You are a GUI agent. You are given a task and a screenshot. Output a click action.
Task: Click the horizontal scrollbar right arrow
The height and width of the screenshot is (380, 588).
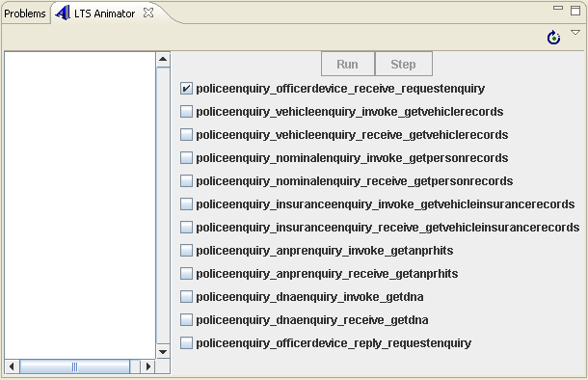(148, 366)
